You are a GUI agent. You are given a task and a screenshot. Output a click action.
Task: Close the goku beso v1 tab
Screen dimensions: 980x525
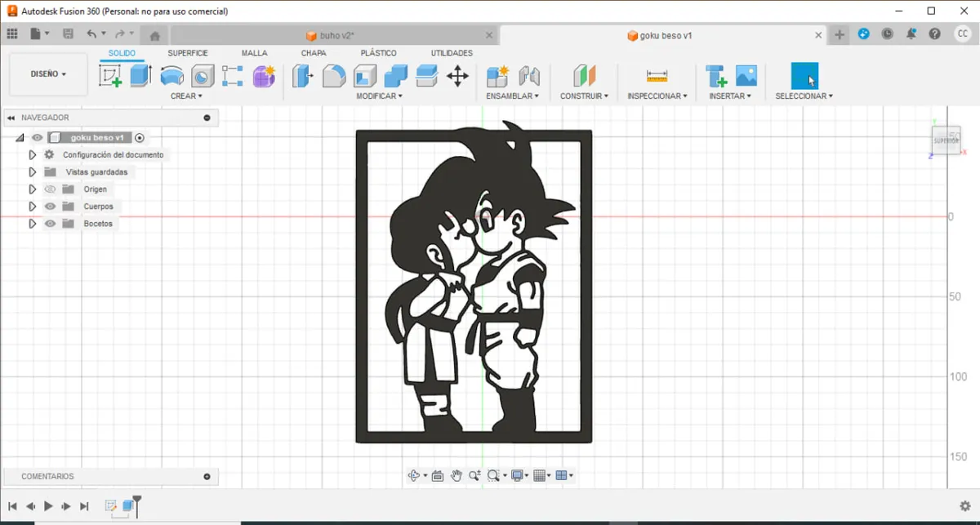pyautogui.click(x=818, y=35)
